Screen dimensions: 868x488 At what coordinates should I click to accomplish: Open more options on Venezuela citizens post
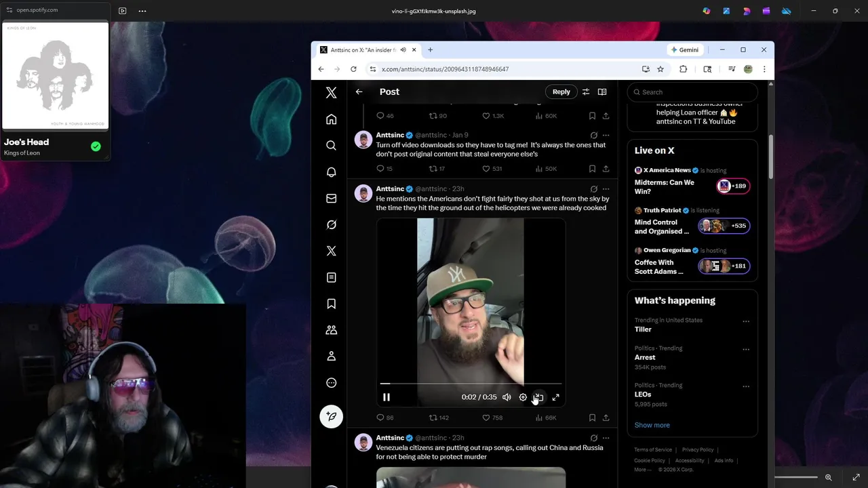606,438
